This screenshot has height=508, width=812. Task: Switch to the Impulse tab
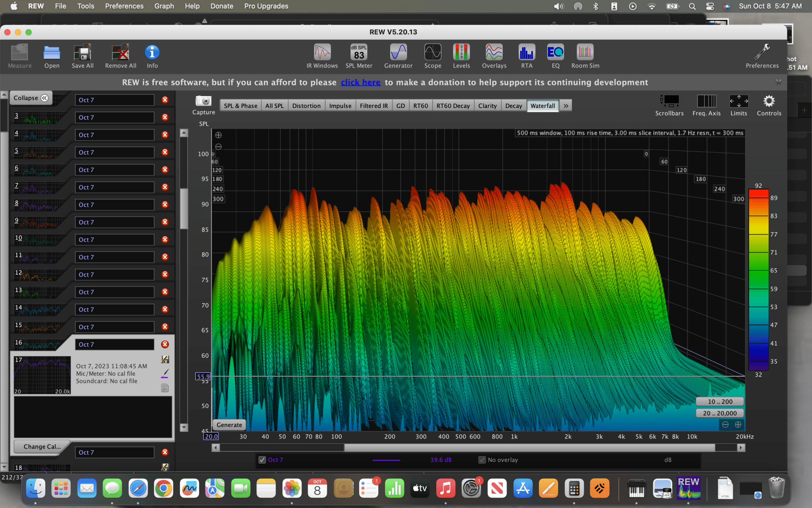(x=340, y=106)
